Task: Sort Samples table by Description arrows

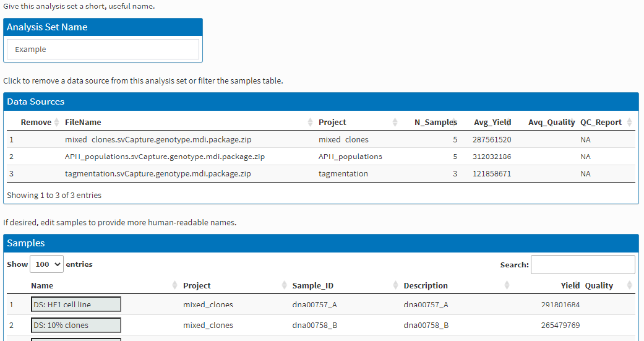Action: pos(507,285)
